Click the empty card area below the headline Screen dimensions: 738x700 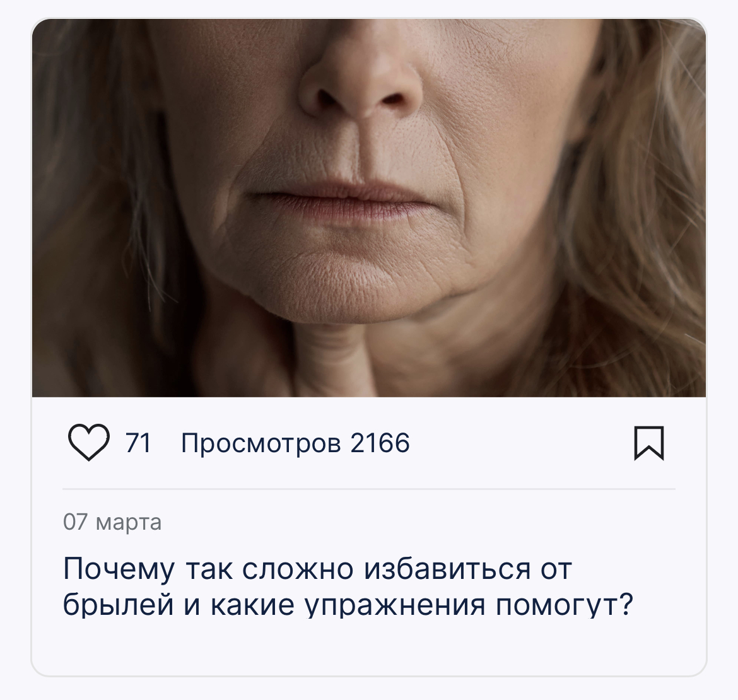pyautogui.click(x=369, y=648)
